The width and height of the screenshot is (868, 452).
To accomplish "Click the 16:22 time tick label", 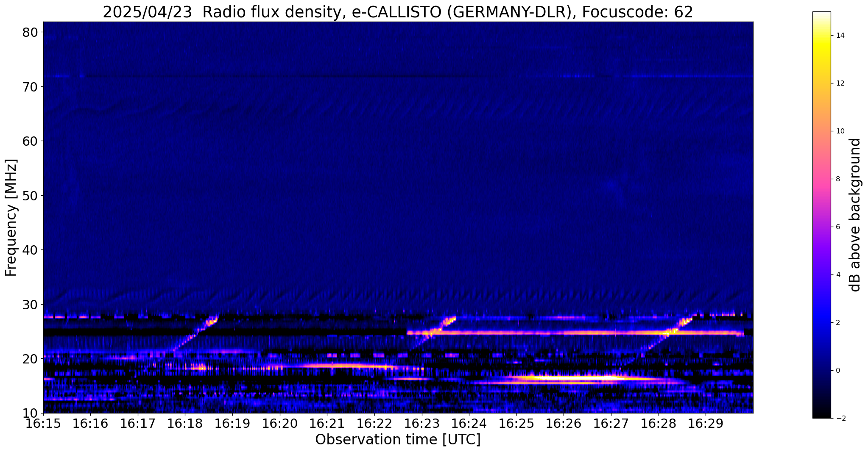I will (374, 424).
